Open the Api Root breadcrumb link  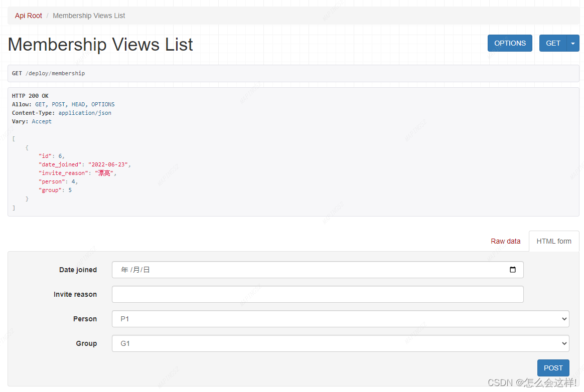(28, 16)
